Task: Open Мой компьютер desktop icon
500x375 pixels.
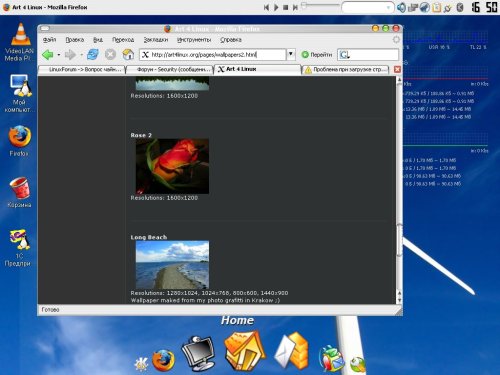Action: [x=20, y=93]
